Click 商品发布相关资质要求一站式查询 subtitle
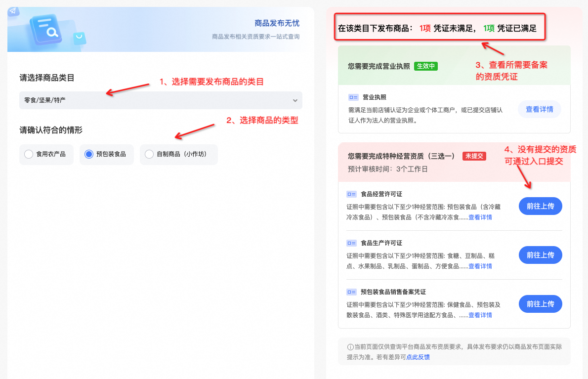 [256, 37]
